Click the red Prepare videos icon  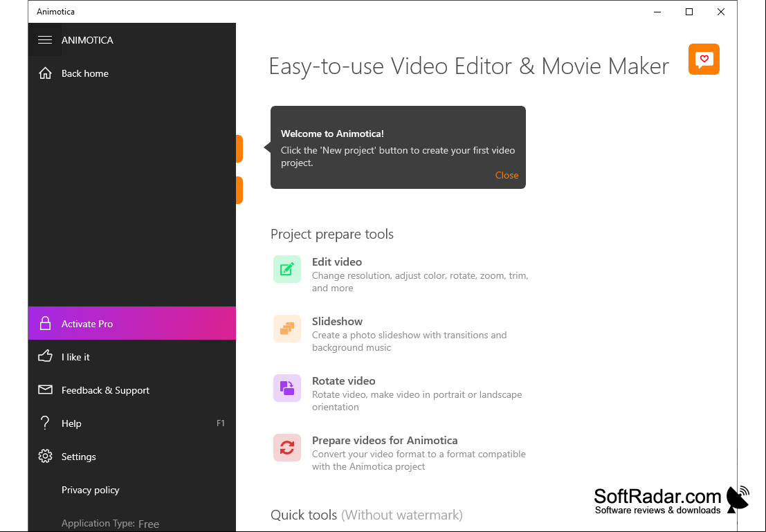click(x=286, y=448)
